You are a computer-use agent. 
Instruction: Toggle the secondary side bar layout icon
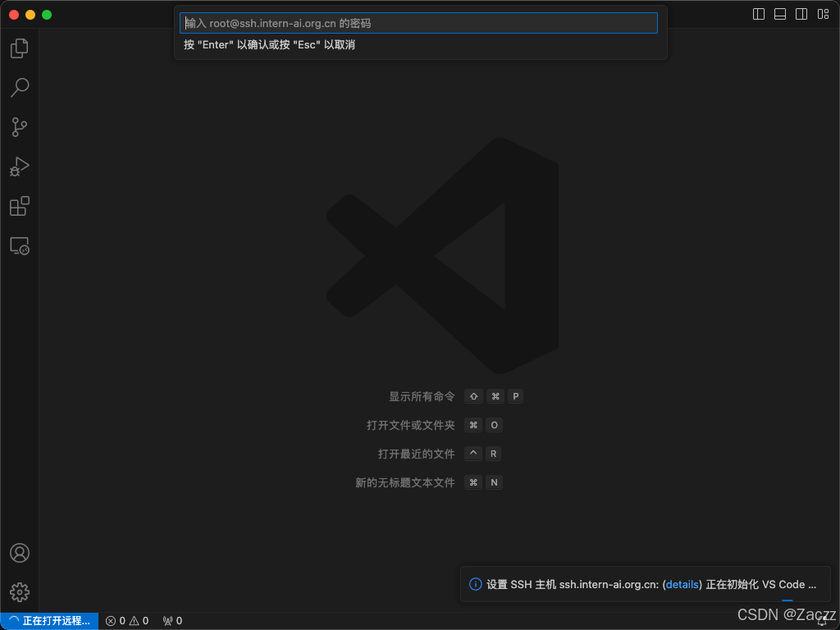tap(801, 14)
